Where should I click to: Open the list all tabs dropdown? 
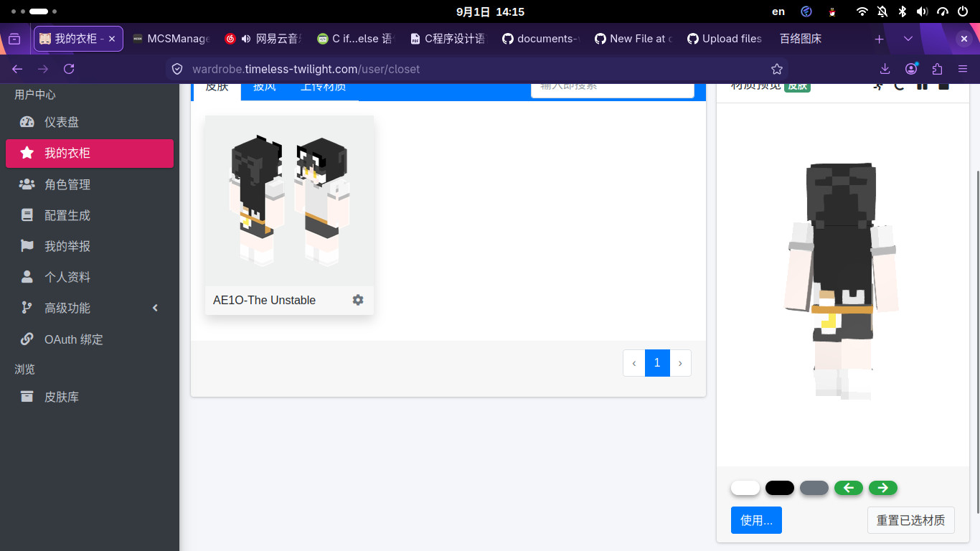[x=908, y=39]
